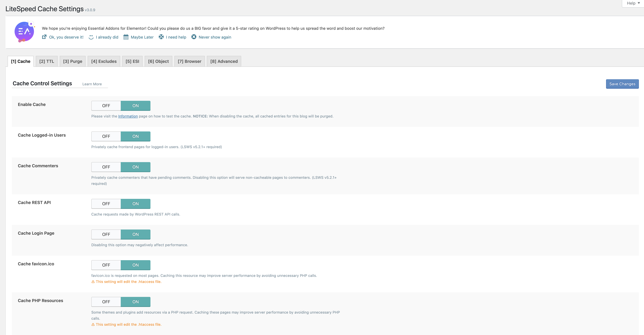Viewport: 644px width, 335px height.
Task: Open the [2] TTL tab
Action: 47,61
